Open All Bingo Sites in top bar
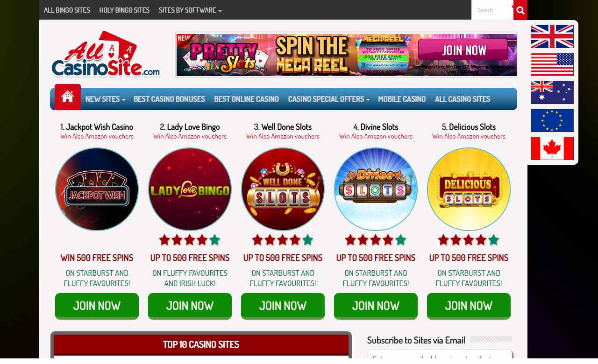Image resolution: width=598 pixels, height=364 pixels. tap(67, 10)
